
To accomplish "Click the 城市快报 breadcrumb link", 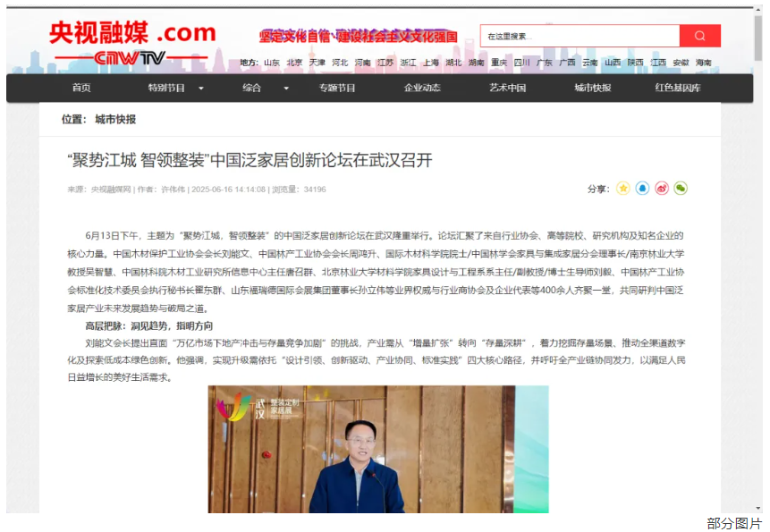I will [x=115, y=119].
